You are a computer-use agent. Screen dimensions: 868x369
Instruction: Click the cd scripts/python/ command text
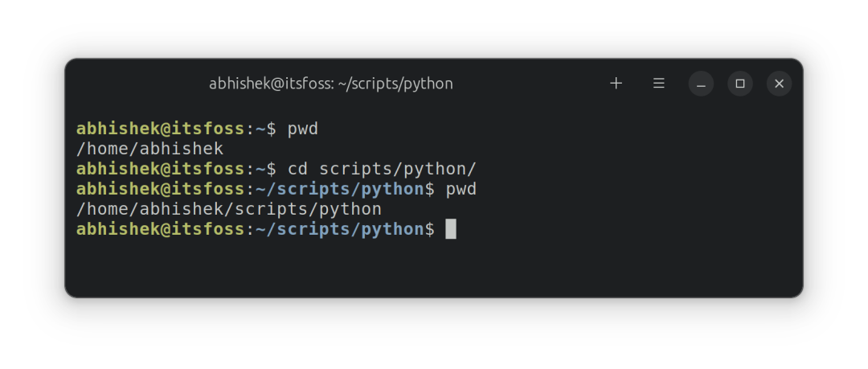382,169
